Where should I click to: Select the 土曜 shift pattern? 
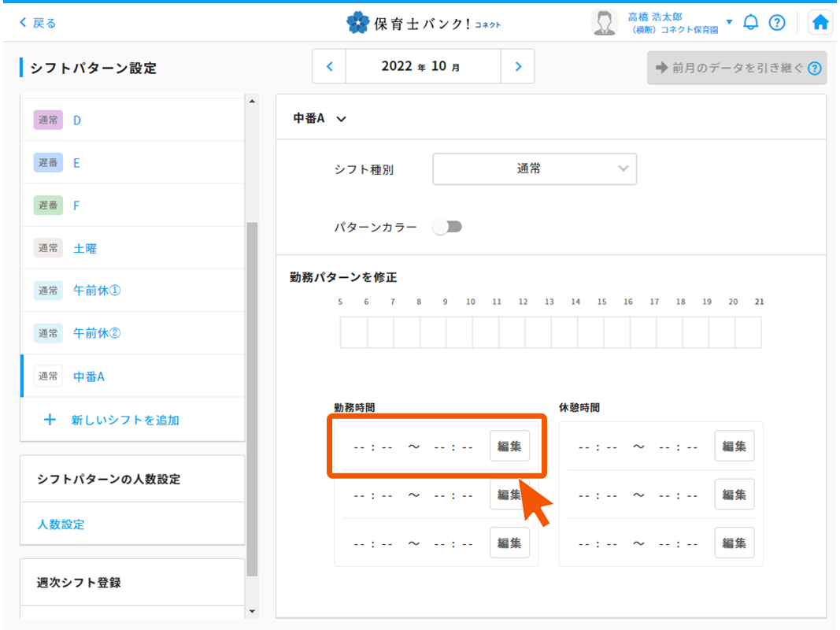click(85, 248)
